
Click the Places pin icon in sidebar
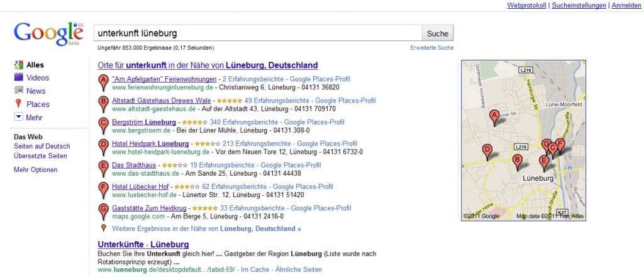click(x=18, y=104)
